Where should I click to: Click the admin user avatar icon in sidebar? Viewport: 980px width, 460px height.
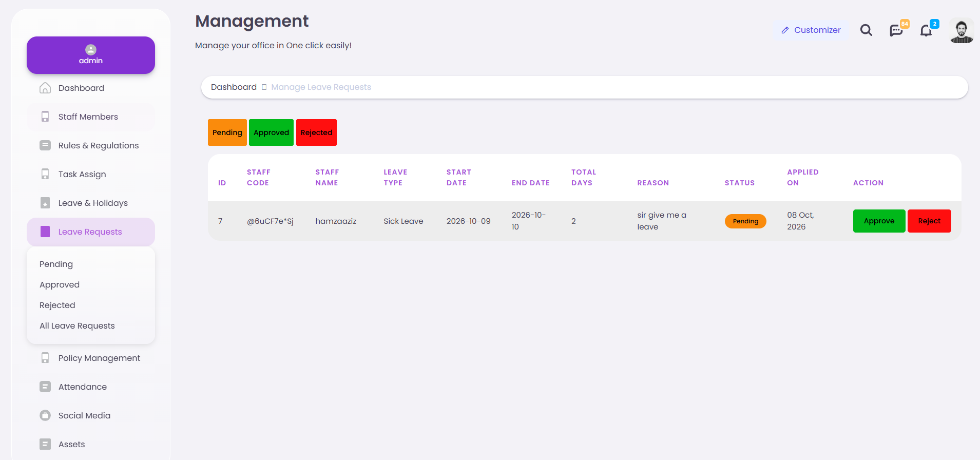click(x=91, y=50)
